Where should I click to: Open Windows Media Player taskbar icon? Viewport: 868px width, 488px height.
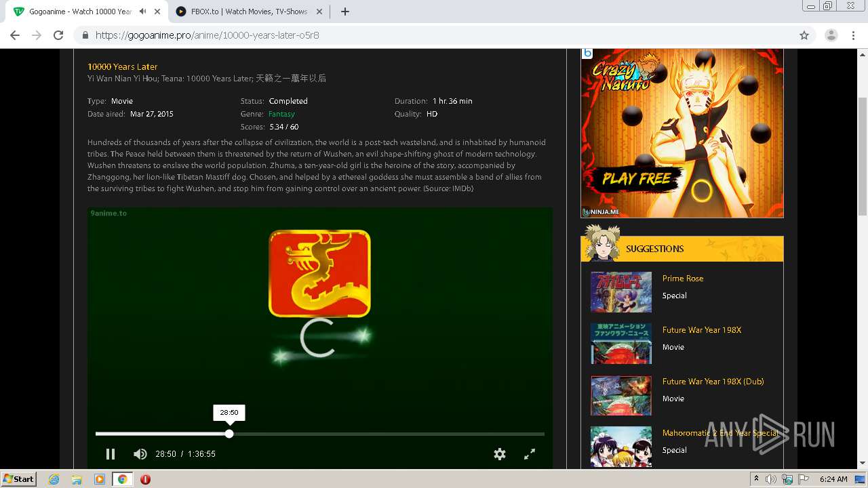(x=100, y=479)
